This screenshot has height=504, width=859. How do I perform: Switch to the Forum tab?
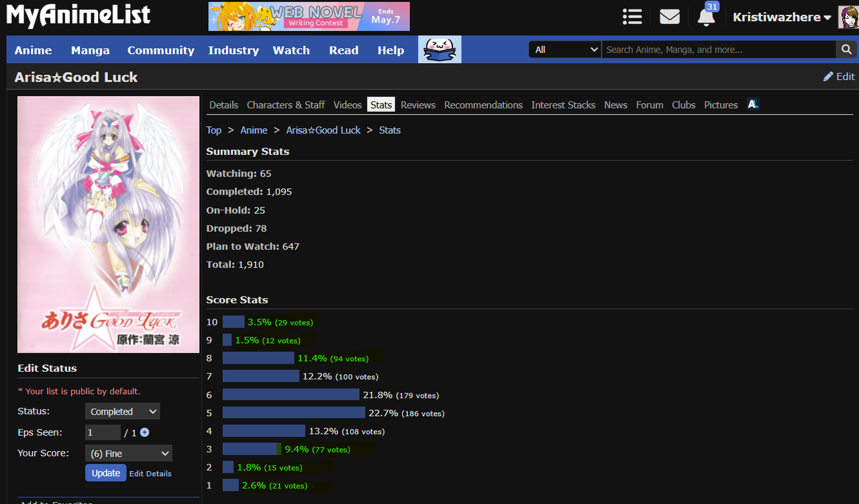point(650,105)
